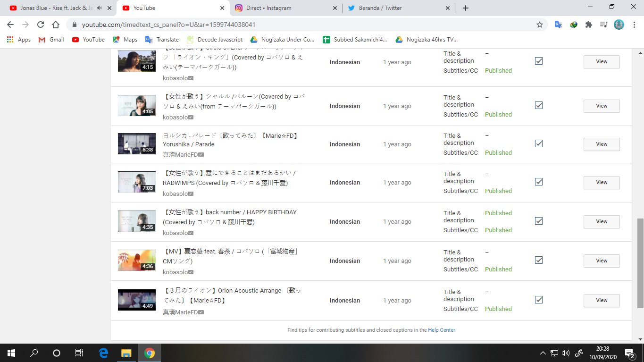This screenshot has height=362, width=644.
Task: Toggle checkbox for Orion-Acoustic Arrange row
Action: tap(539, 300)
